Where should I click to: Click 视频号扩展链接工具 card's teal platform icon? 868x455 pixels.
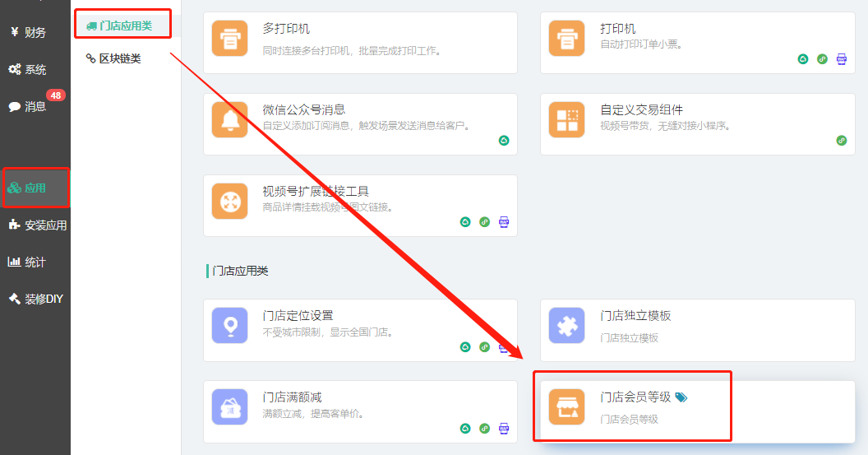[x=465, y=222]
